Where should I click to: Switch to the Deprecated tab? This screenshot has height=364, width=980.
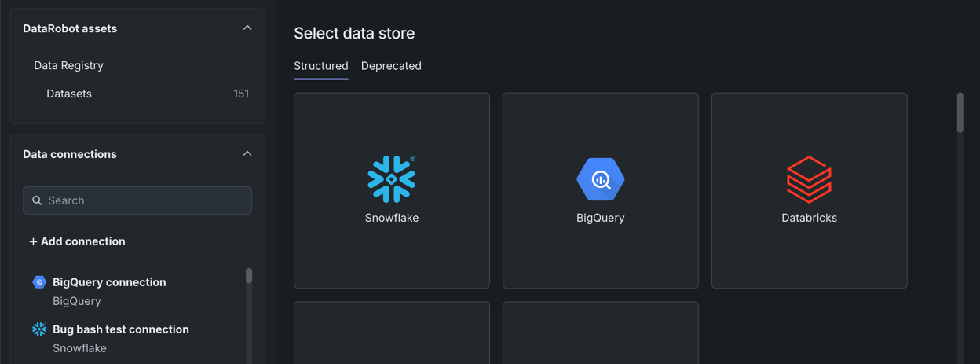(x=391, y=66)
